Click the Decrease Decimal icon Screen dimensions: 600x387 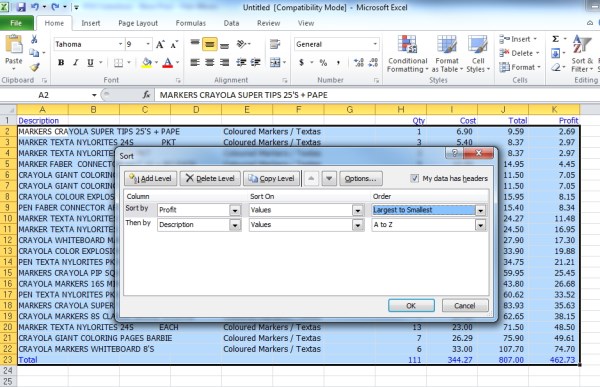pyautogui.click(x=373, y=62)
